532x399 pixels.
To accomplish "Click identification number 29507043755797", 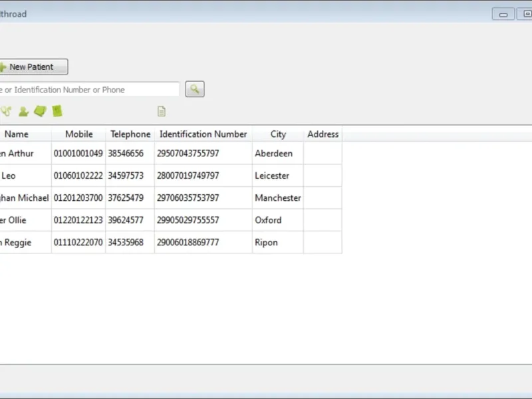I will click(x=188, y=154).
